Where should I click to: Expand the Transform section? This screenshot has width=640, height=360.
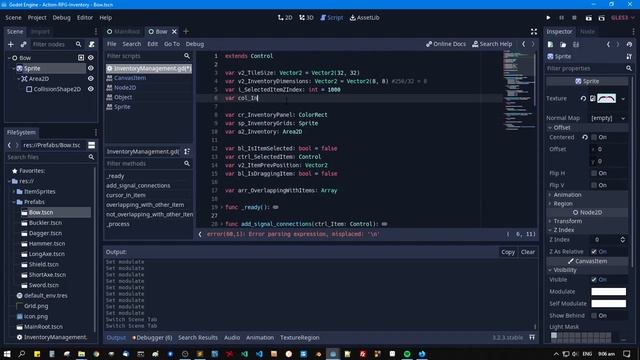(x=587, y=221)
